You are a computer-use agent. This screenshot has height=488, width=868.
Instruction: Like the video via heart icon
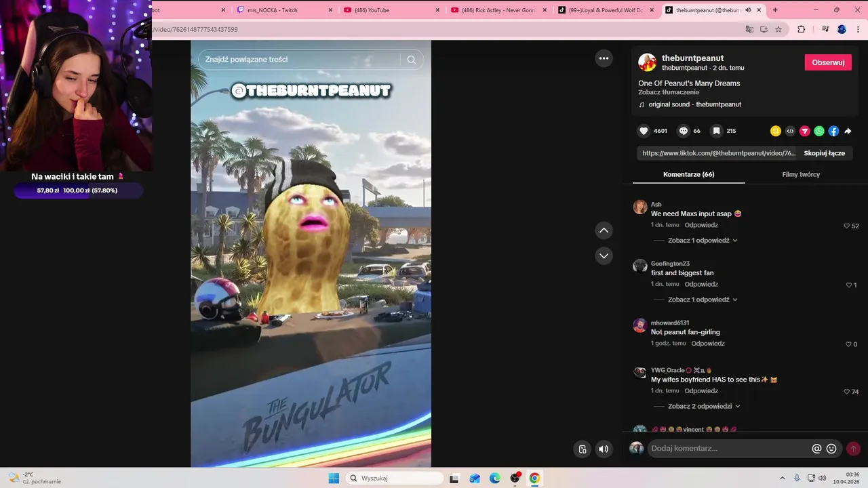pyautogui.click(x=644, y=131)
